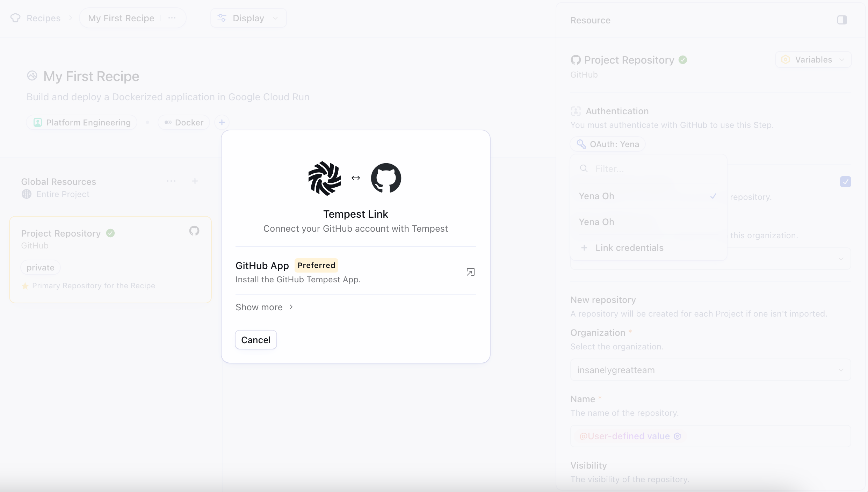
Task: Click the GitHub logo icon in dialog
Action: [x=386, y=178]
